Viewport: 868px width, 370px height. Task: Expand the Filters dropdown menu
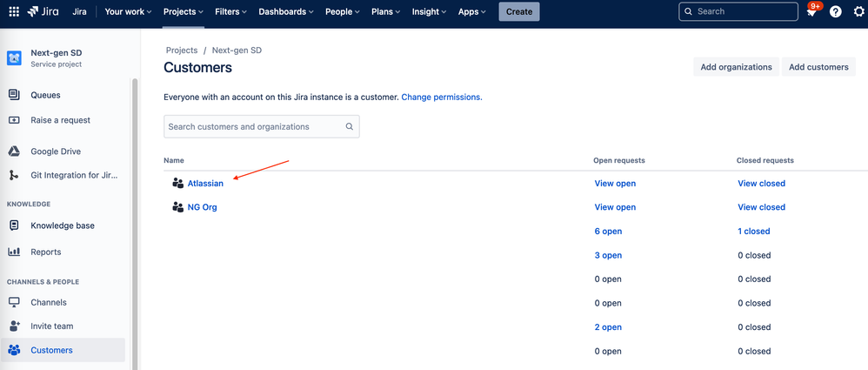(x=231, y=11)
